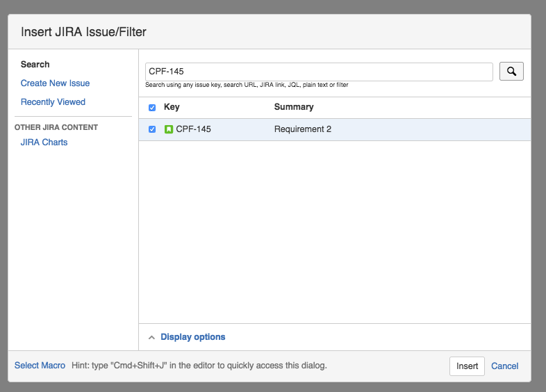Select the CPF-145 issue key text

pyautogui.click(x=194, y=129)
